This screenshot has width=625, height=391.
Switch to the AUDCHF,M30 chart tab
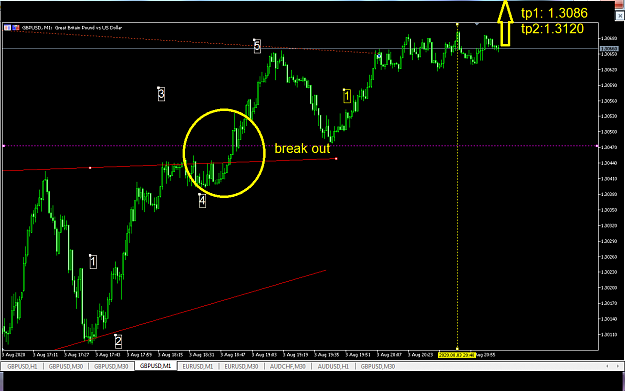pyautogui.click(x=287, y=366)
